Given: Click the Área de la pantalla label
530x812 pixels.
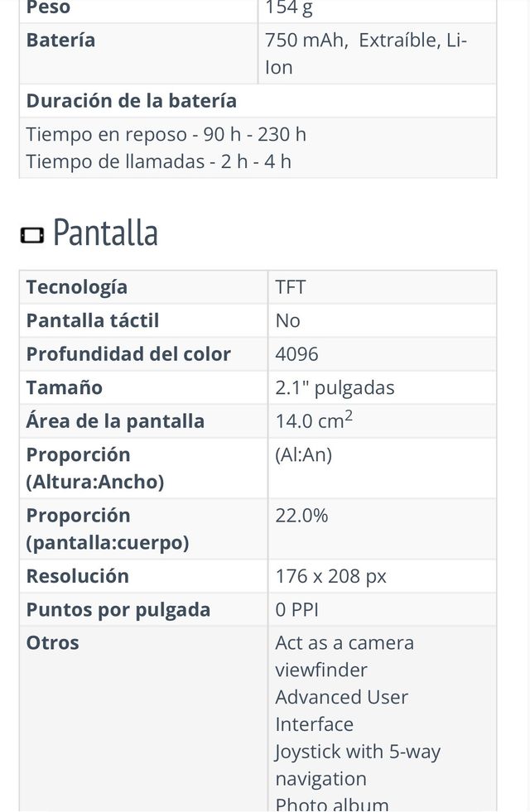Looking at the screenshot, I should [x=115, y=421].
